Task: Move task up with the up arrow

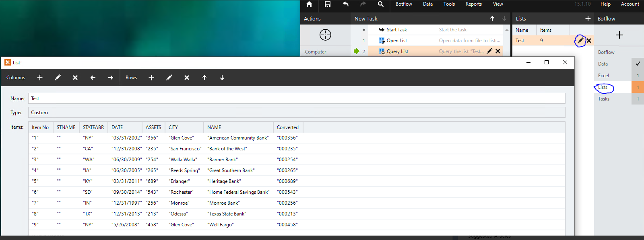Action: pos(492,18)
